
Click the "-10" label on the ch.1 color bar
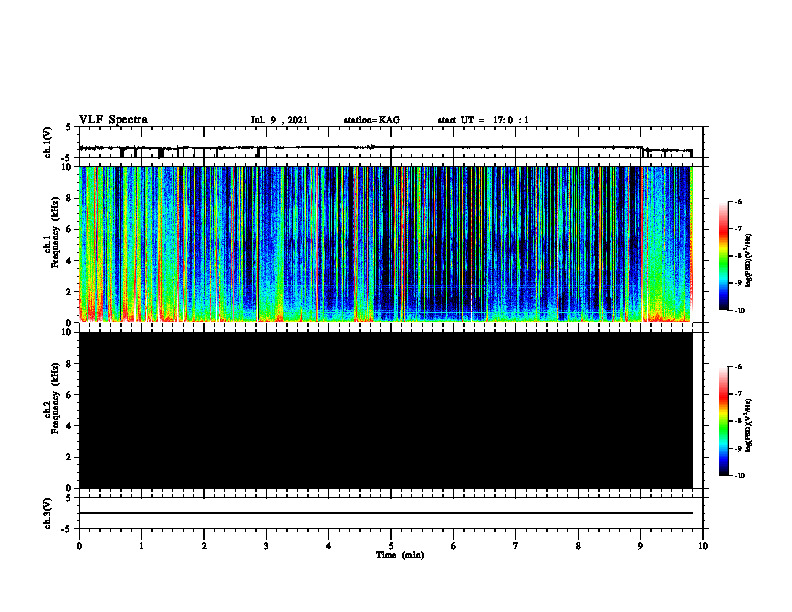click(739, 311)
